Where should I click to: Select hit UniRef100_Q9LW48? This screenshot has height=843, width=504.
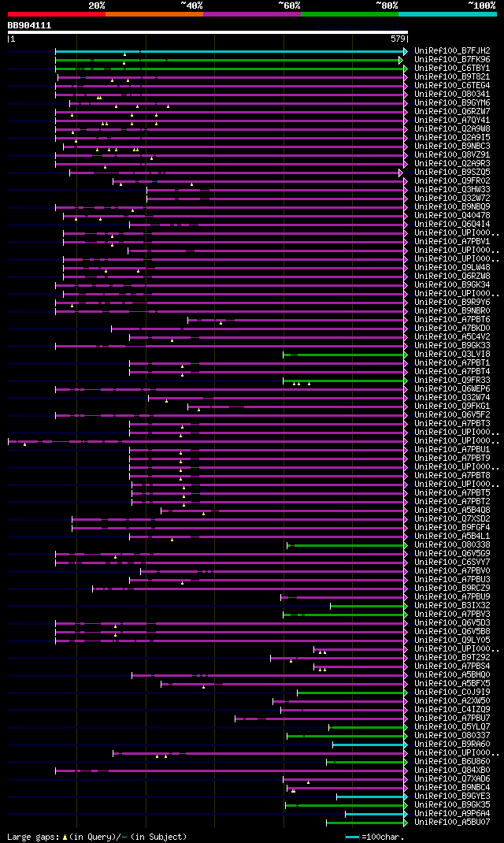(452, 267)
